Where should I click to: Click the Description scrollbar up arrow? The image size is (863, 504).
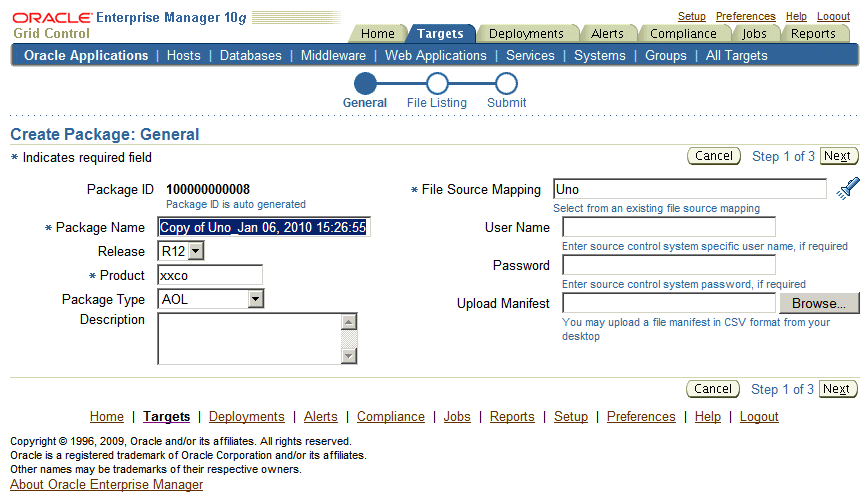point(349,321)
